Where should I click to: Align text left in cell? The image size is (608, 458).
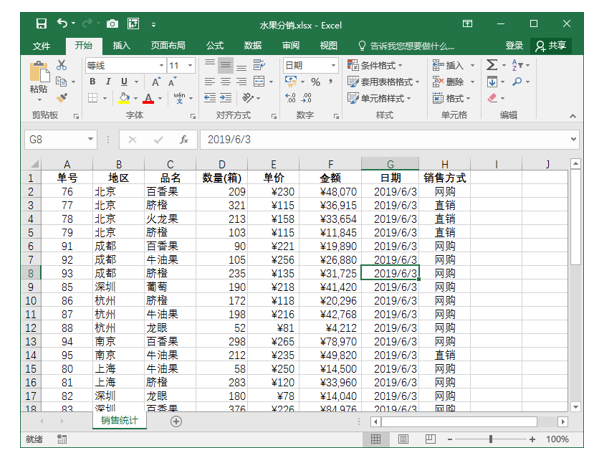(210, 81)
